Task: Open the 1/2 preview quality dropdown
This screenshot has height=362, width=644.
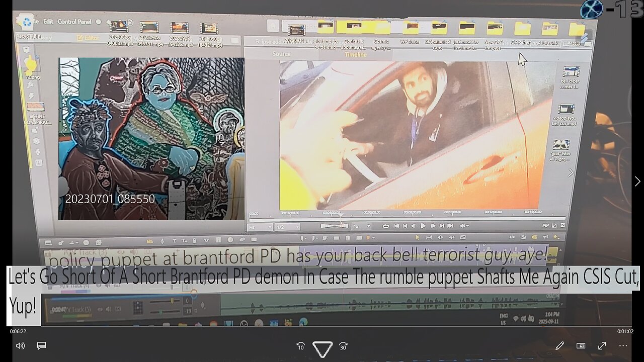Action: pos(287,227)
